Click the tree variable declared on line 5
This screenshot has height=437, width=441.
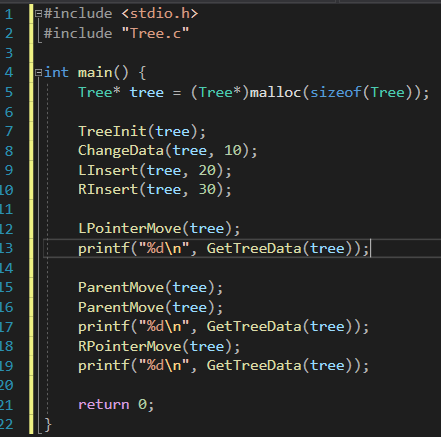[147, 92]
